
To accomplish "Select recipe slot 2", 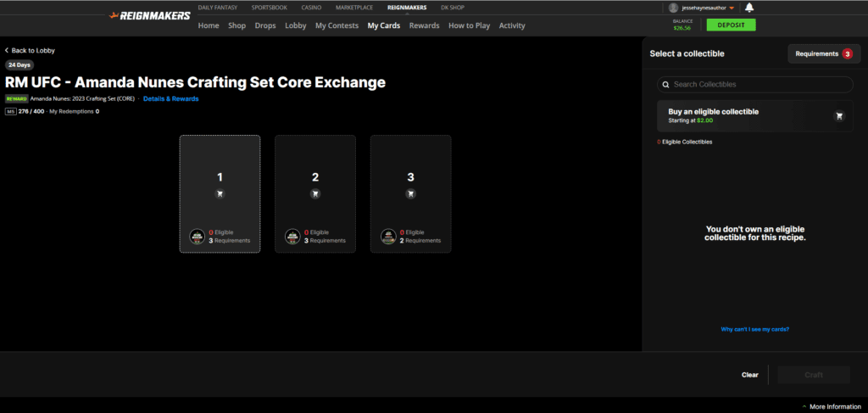I will pos(315,193).
